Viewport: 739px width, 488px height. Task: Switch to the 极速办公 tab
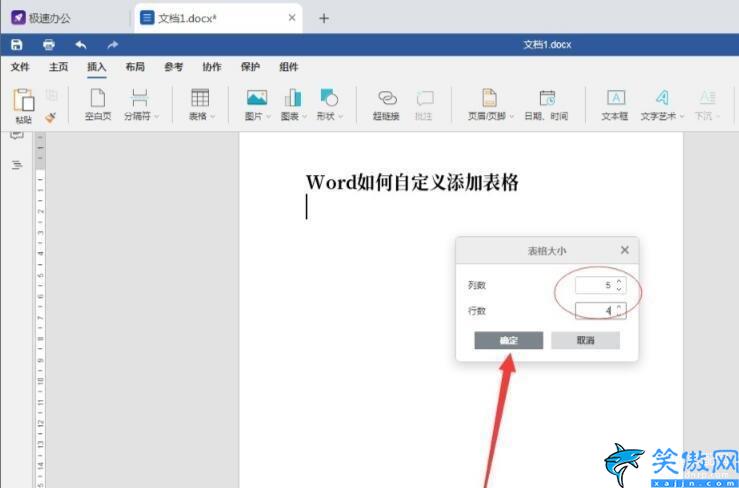(x=49, y=18)
